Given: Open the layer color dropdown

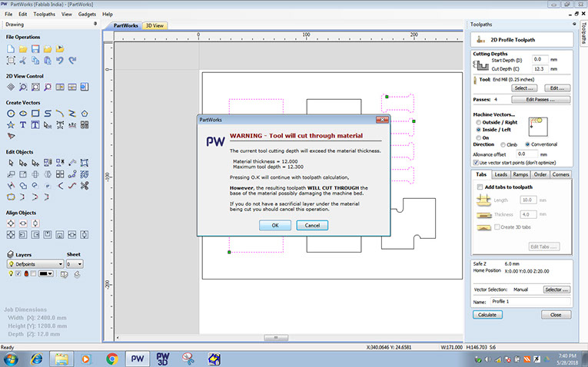Looking at the screenshot, I should [x=46, y=274].
